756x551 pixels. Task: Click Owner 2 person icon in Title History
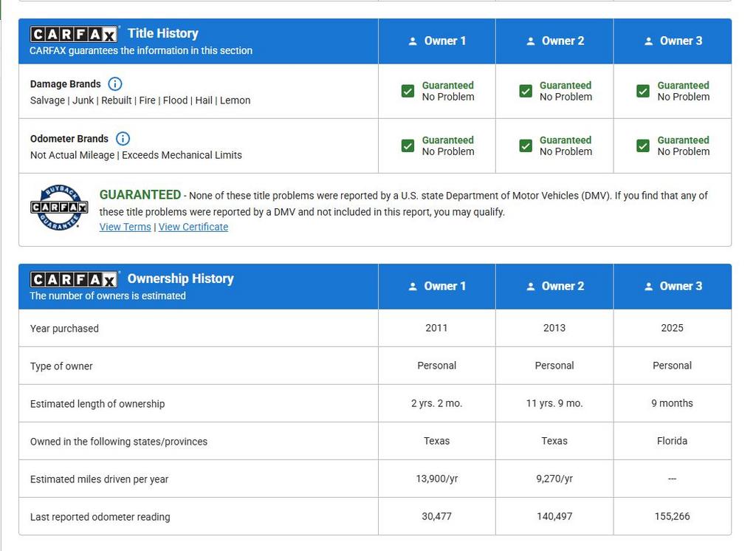tap(530, 41)
